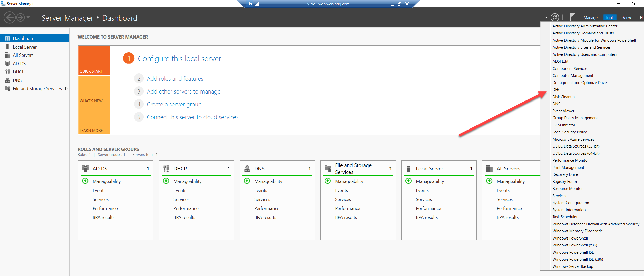
Task: Open Services entry in Tools menu
Action: (559, 196)
